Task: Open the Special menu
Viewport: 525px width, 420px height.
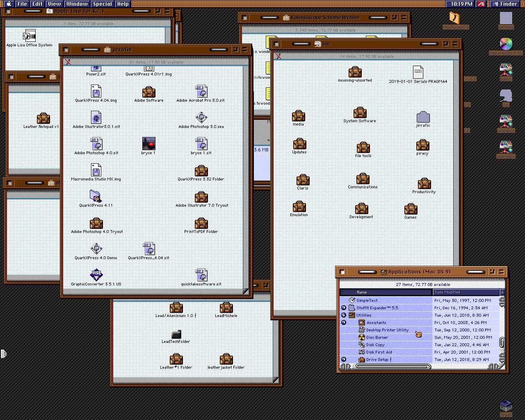Action: pos(102,4)
